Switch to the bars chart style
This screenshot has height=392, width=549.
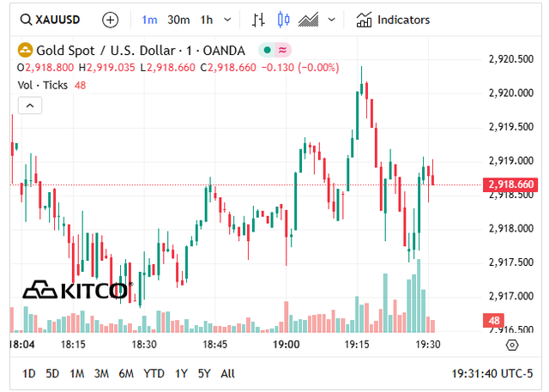[258, 20]
